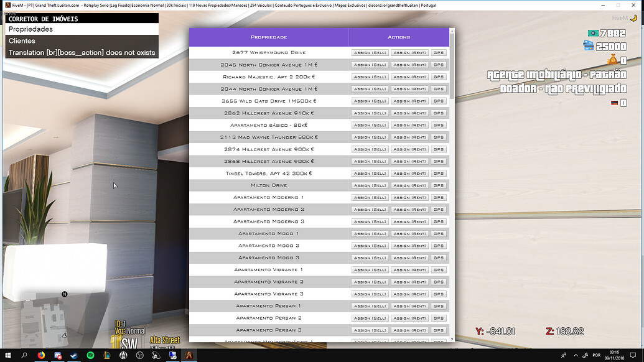Assign (Rent) for Apartamento Vibrante 1
Image resolution: width=644 pixels, height=362 pixels.
(x=410, y=270)
